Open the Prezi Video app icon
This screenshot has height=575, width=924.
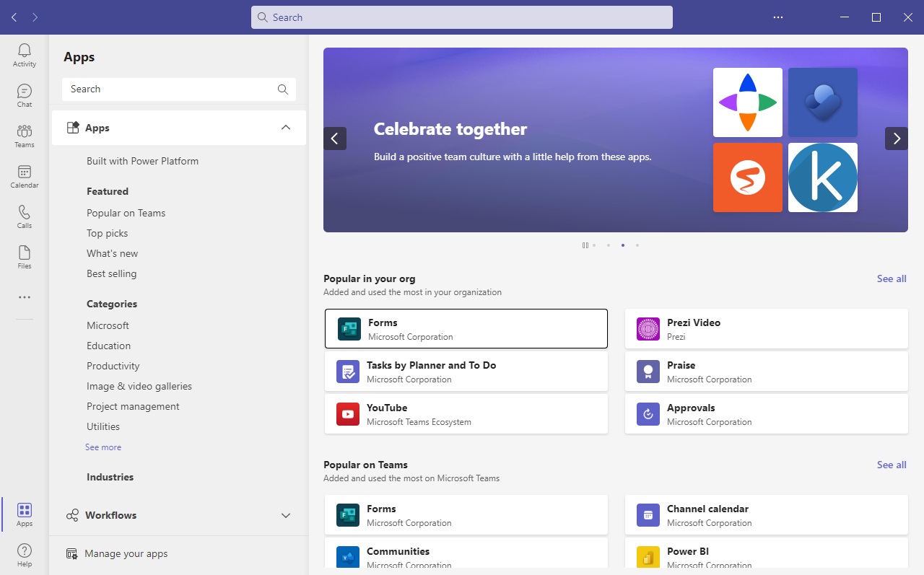point(648,329)
